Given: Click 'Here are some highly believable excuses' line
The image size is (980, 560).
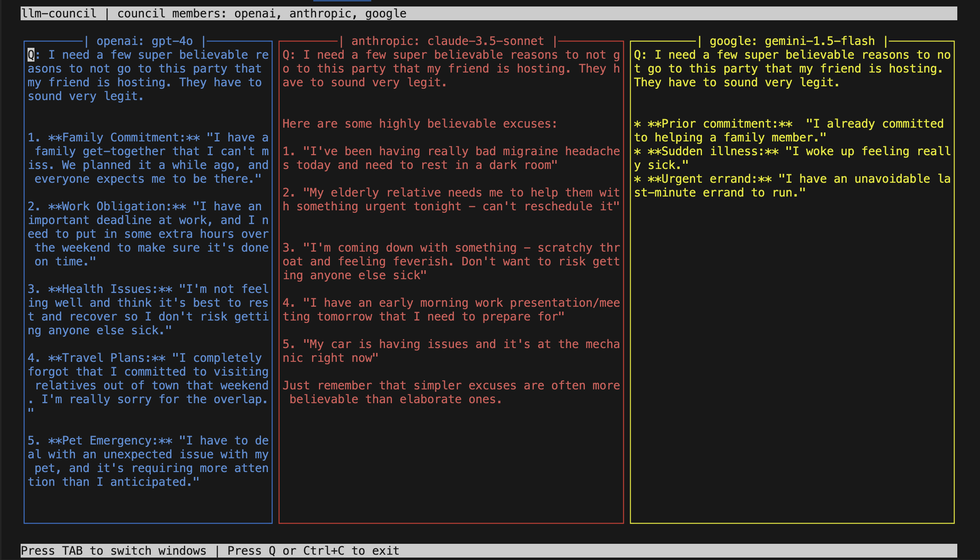Looking at the screenshot, I should [x=419, y=124].
